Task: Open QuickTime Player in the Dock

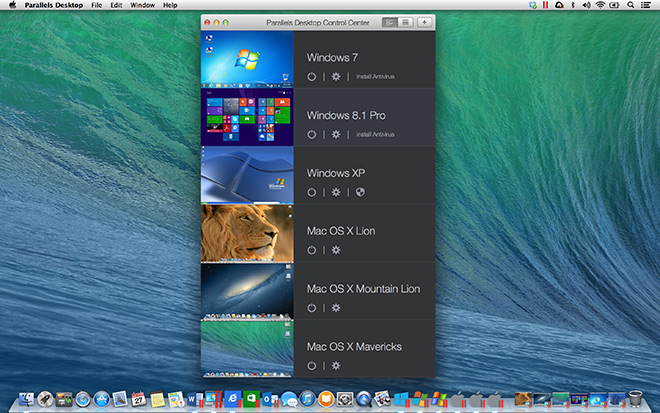Action: [x=364, y=399]
